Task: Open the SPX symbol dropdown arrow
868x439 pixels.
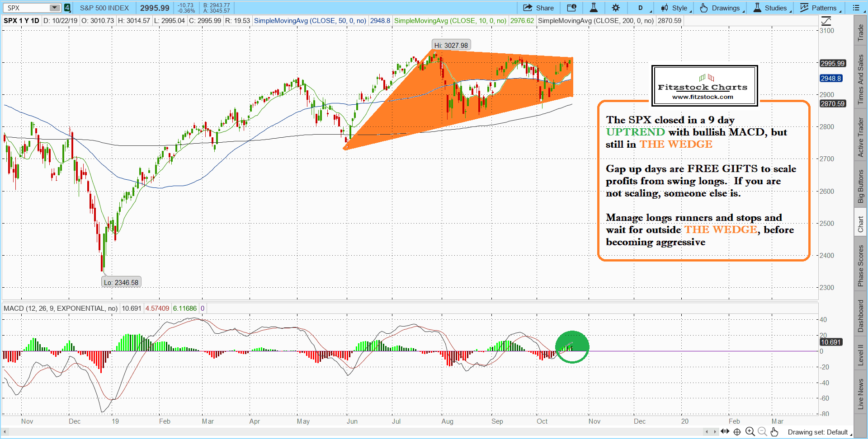Action: click(x=54, y=8)
